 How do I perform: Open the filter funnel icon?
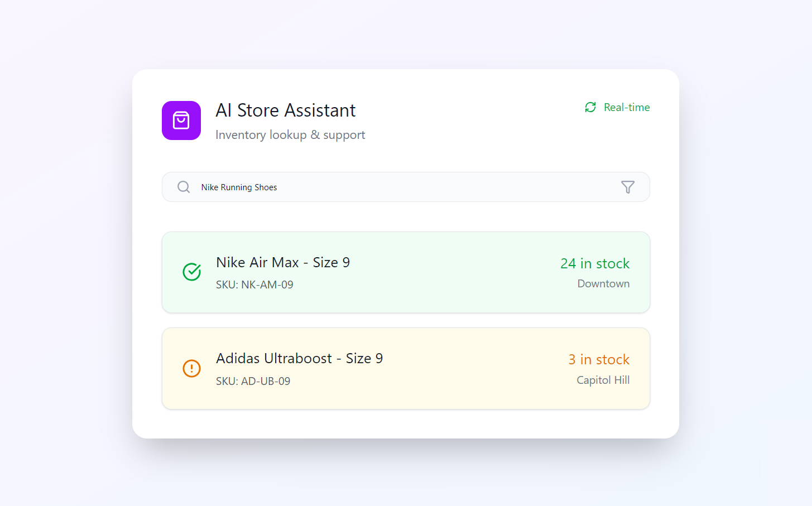pos(628,187)
